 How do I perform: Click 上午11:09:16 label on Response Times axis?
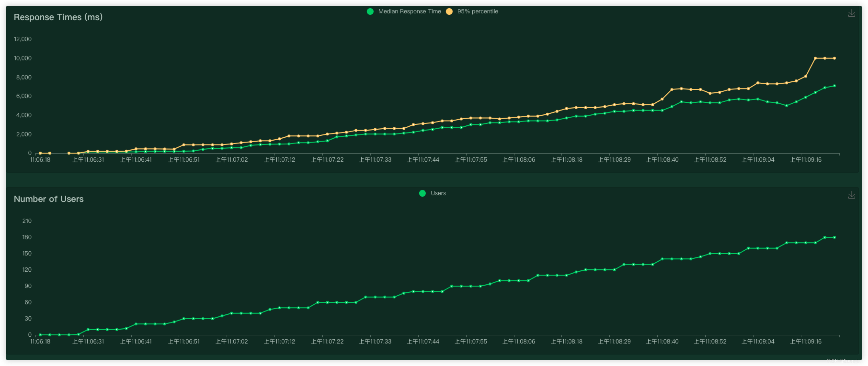coord(806,160)
